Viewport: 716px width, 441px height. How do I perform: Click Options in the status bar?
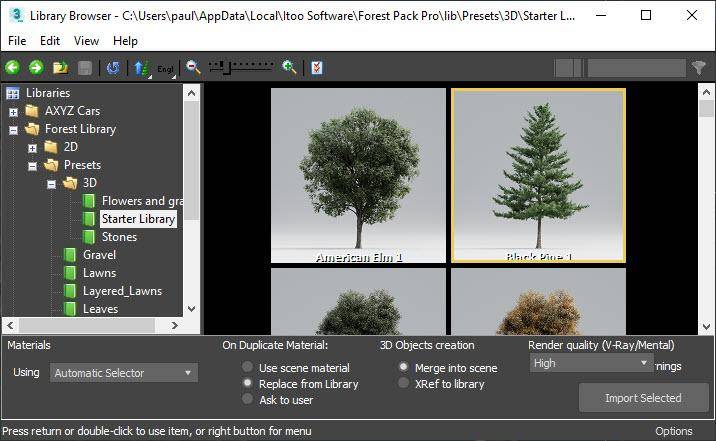pyautogui.click(x=673, y=431)
